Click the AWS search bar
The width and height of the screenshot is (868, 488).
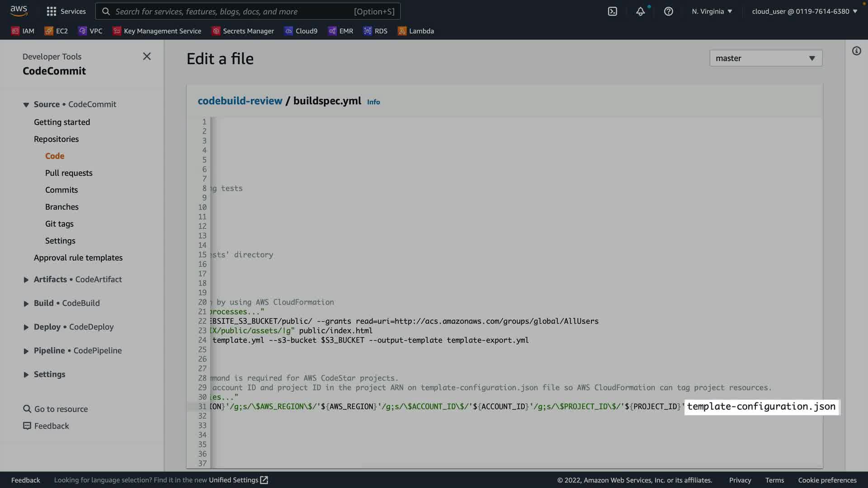(x=248, y=11)
